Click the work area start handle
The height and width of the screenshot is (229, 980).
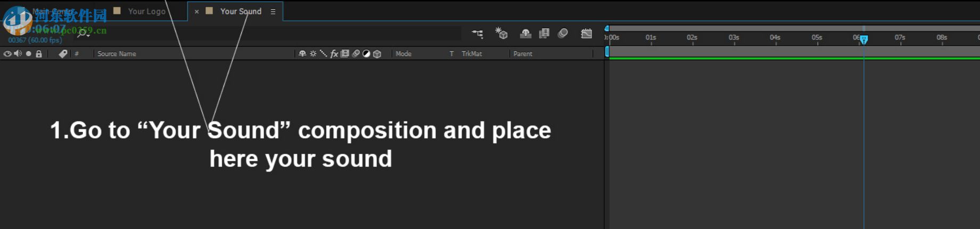(607, 52)
